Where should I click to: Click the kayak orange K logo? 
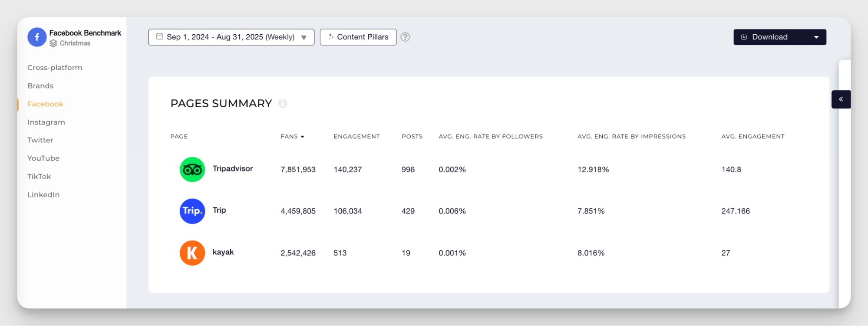tap(192, 253)
